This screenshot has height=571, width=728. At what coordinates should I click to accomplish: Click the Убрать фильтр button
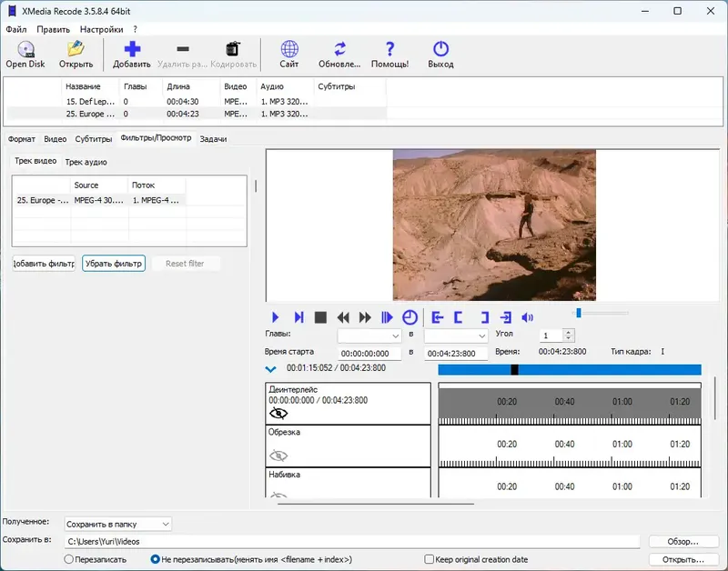pyautogui.click(x=114, y=264)
